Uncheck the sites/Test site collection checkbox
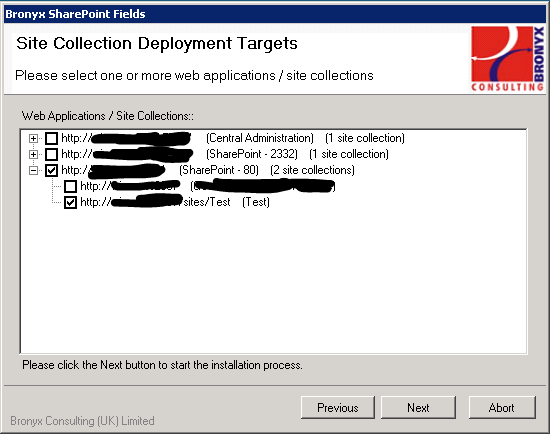This screenshot has height=434, width=550. point(71,202)
